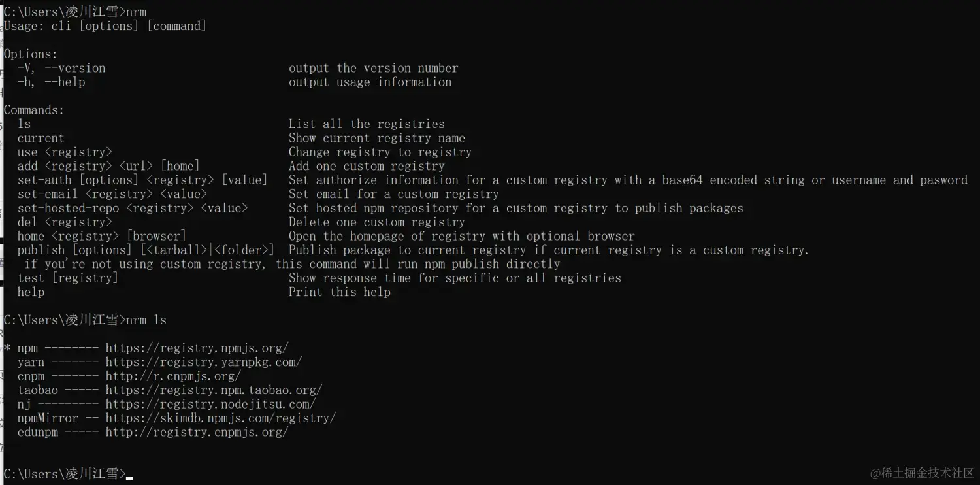Click the edunpm registry URL
This screenshot has height=485, width=980.
197,432
